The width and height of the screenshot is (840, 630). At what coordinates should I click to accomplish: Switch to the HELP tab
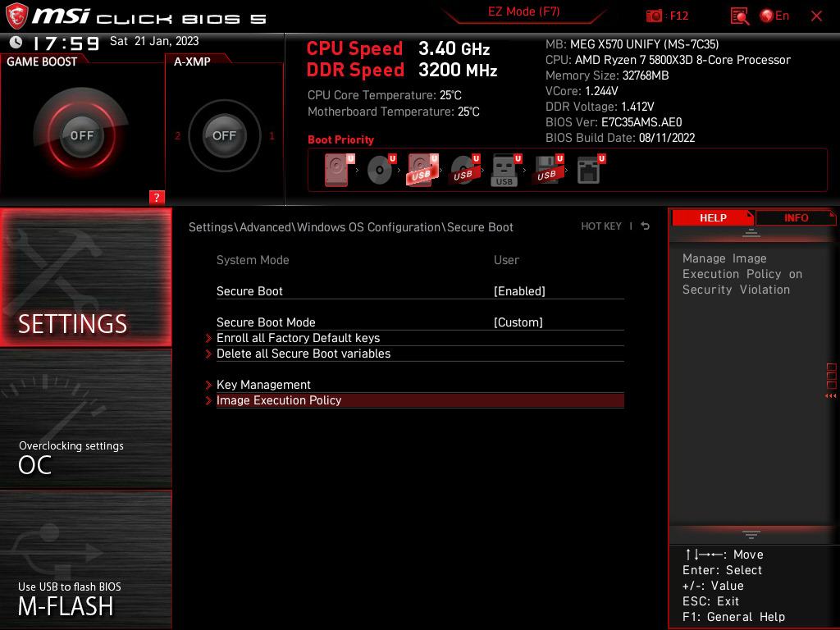tap(713, 218)
